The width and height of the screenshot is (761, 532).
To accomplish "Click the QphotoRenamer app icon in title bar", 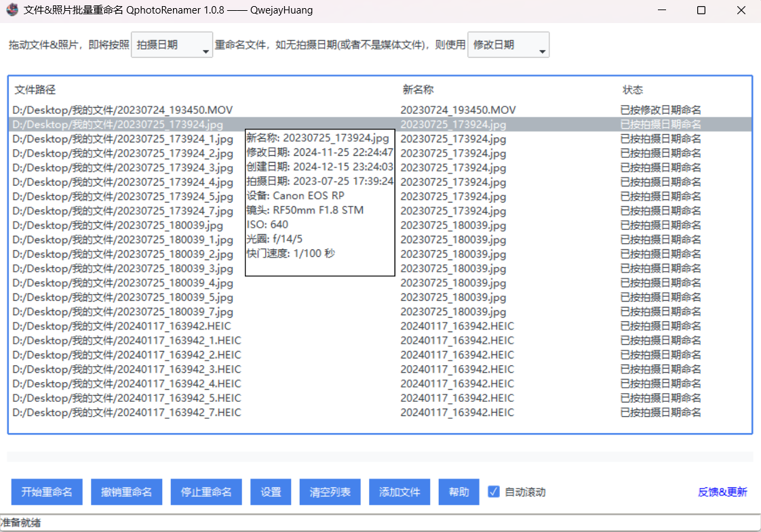I will point(11,10).
